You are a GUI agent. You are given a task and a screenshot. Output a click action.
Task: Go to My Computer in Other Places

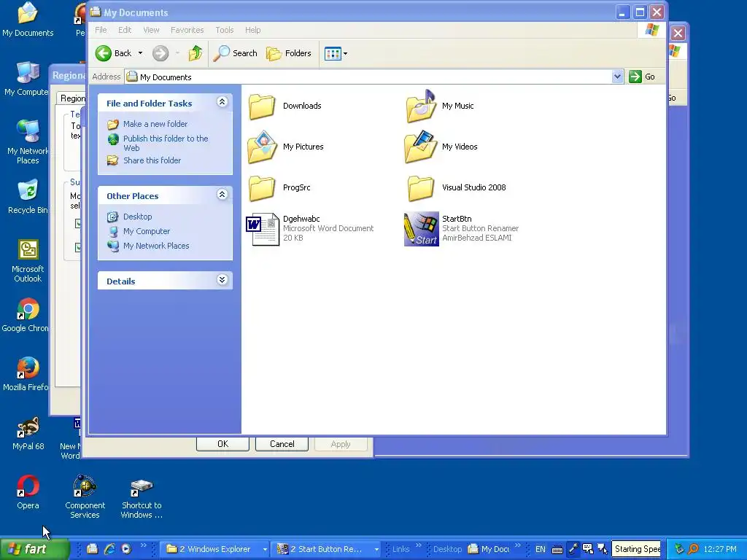click(x=146, y=231)
